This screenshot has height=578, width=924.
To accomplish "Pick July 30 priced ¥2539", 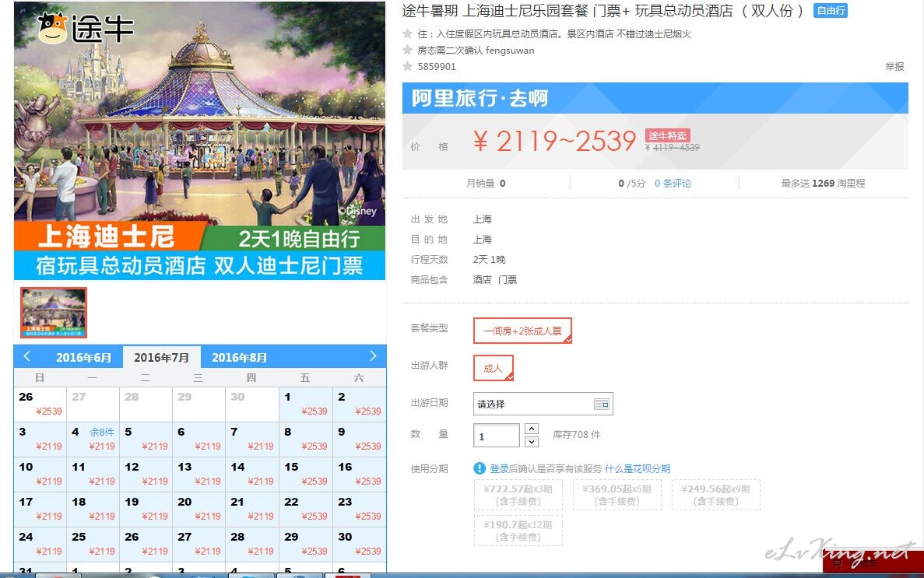I will (359, 544).
